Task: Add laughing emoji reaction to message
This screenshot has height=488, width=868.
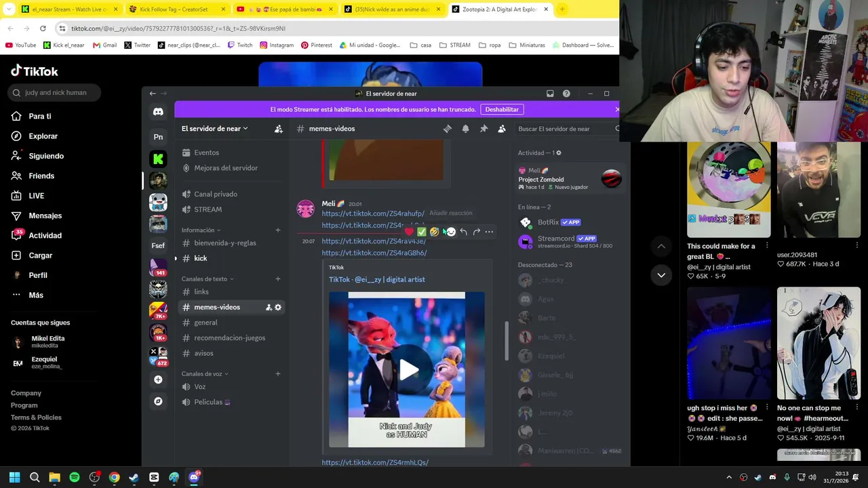Action: 435,232
